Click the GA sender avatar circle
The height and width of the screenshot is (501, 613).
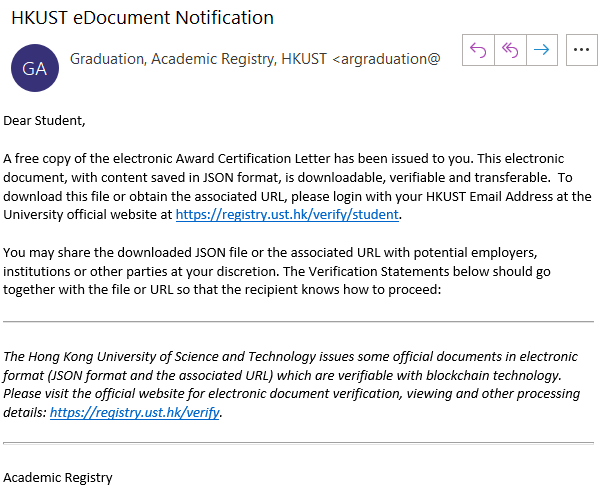(x=35, y=68)
